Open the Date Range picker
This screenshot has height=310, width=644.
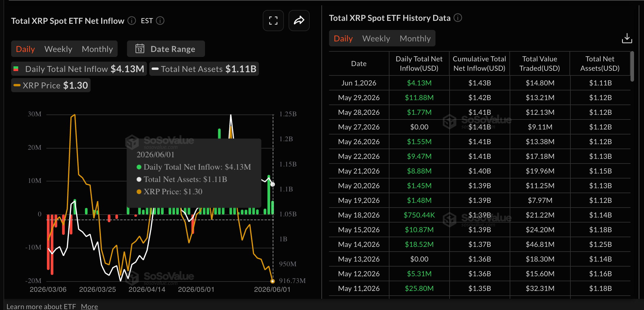pyautogui.click(x=166, y=49)
